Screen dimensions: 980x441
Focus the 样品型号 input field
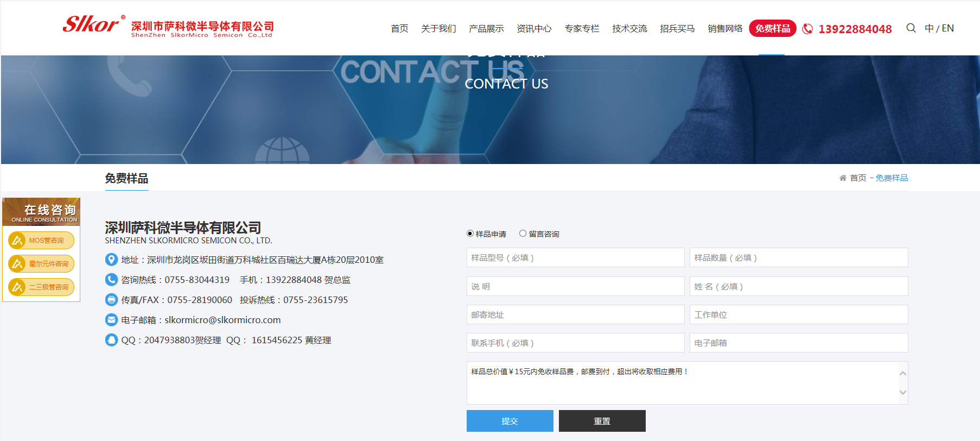pos(575,257)
